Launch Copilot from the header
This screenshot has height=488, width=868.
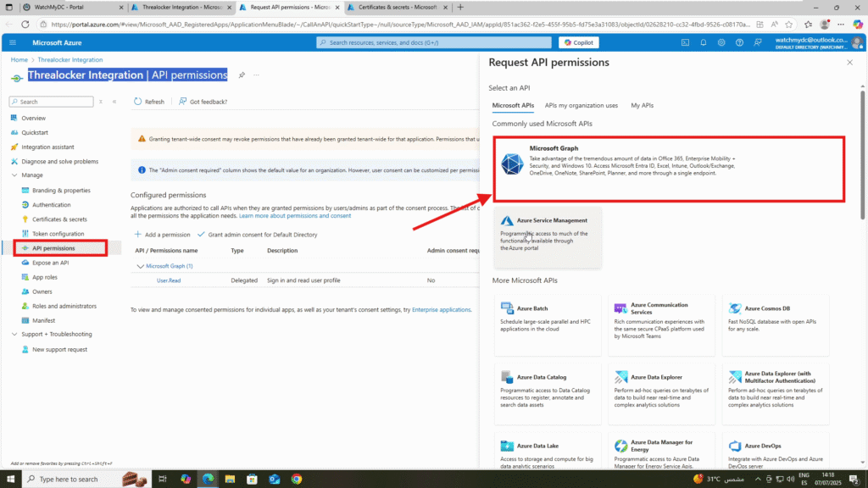click(578, 42)
